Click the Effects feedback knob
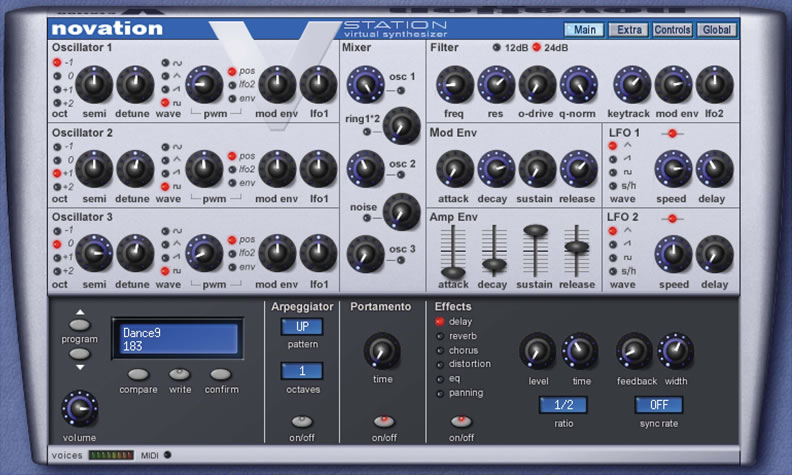The height and width of the screenshot is (475, 792). (x=634, y=350)
